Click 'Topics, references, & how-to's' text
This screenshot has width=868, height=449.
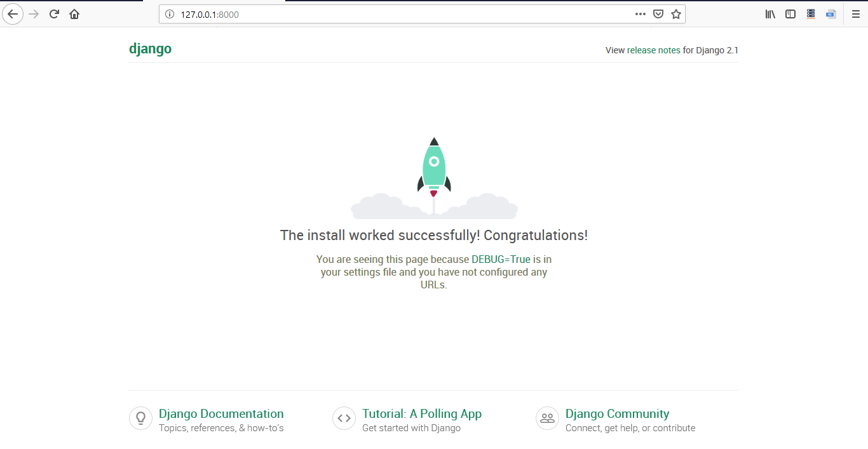tap(221, 428)
